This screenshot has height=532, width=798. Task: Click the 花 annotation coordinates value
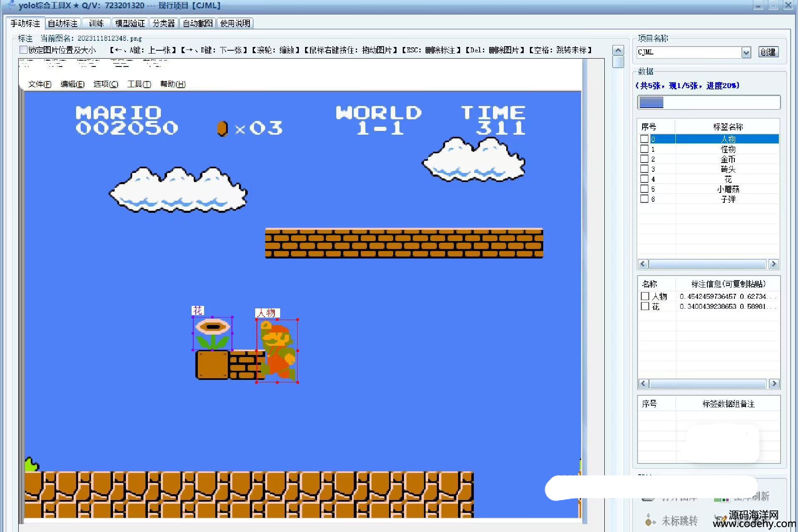coord(727,306)
